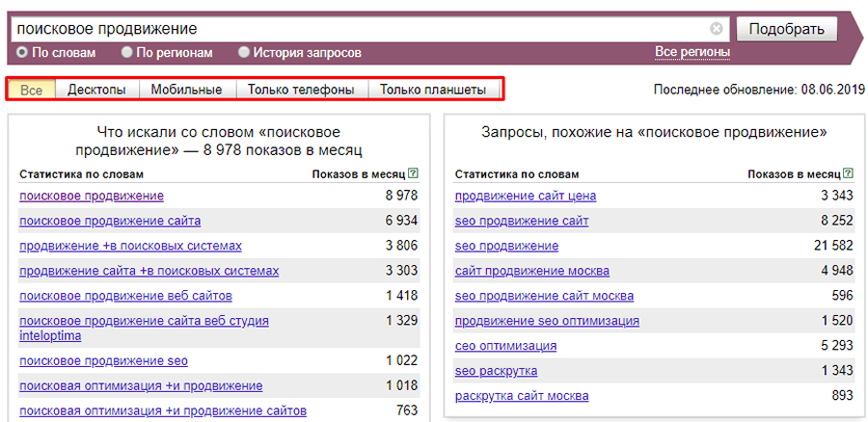Click help icon beside right 'Показов в месяц'
The image size is (868, 422).
[x=848, y=174]
